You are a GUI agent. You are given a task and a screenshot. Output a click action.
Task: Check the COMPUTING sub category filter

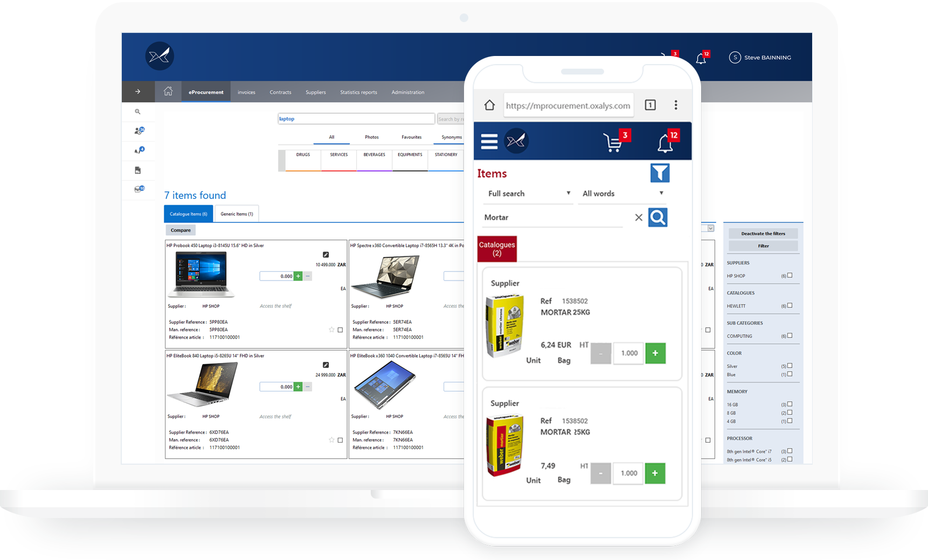tap(790, 336)
